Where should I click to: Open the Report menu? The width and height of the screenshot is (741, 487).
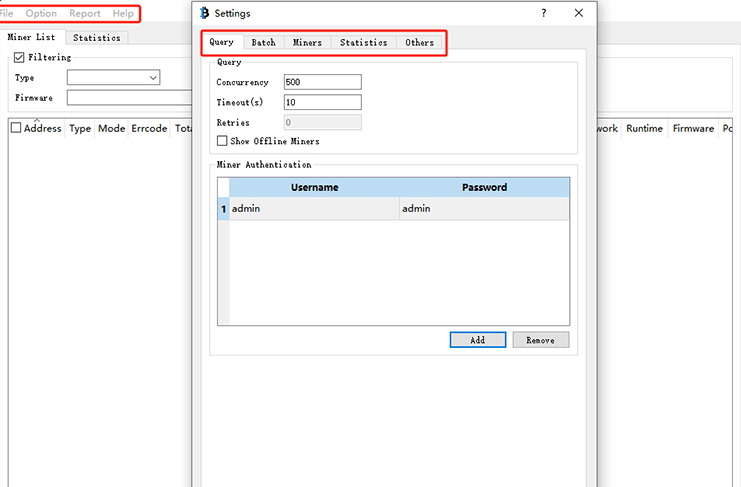pyautogui.click(x=85, y=14)
